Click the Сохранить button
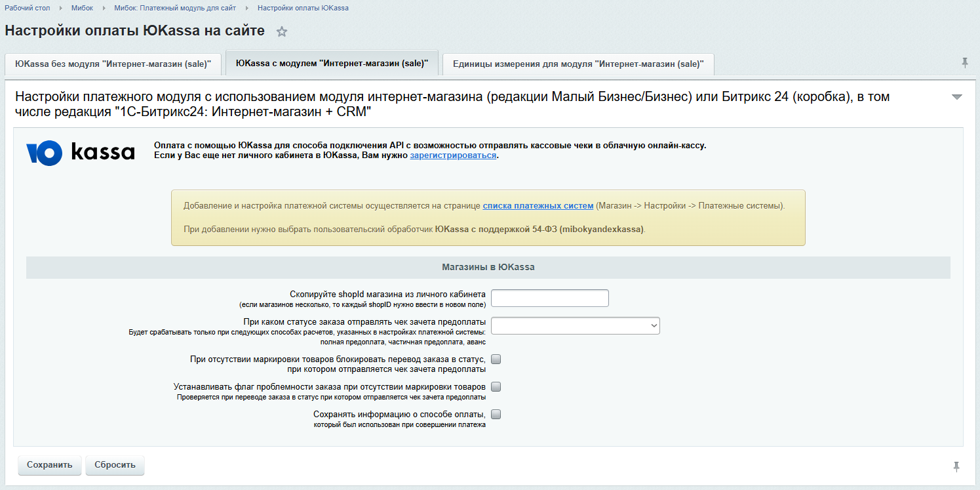This screenshot has height=490, width=980. click(x=50, y=465)
